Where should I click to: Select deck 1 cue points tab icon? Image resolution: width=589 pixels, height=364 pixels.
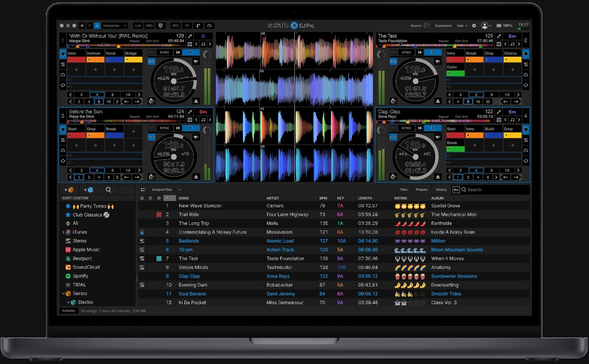(63, 54)
